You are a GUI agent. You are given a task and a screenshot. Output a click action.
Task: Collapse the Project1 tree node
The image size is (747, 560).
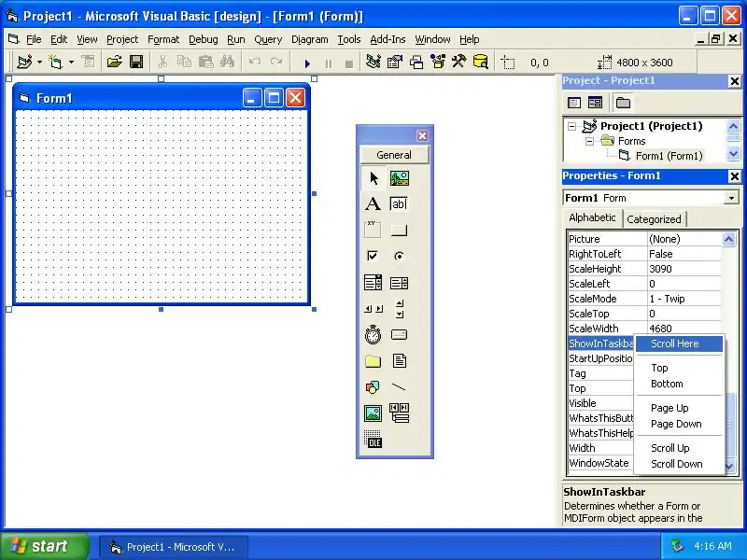pyautogui.click(x=571, y=126)
